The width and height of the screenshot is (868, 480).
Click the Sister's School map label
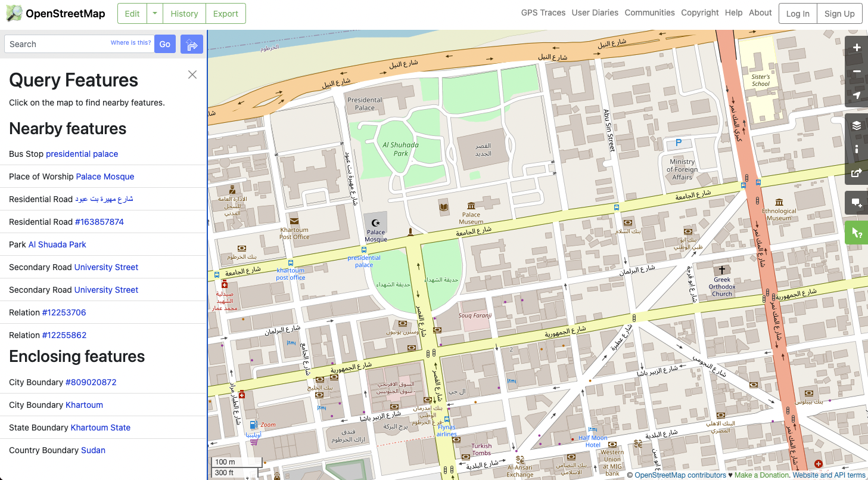pos(761,80)
